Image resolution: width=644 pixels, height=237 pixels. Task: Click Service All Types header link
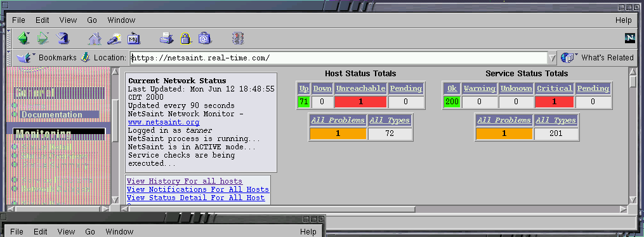point(556,120)
